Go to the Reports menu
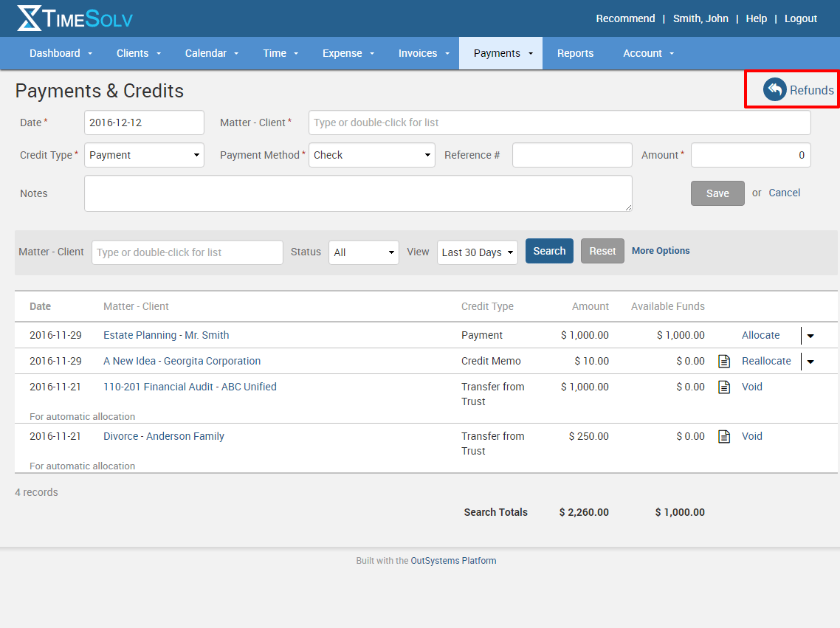Screen dimensions: 840x628 (x=576, y=53)
